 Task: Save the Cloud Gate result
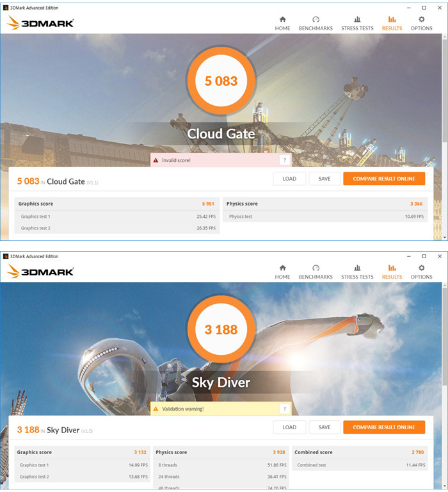coord(324,179)
